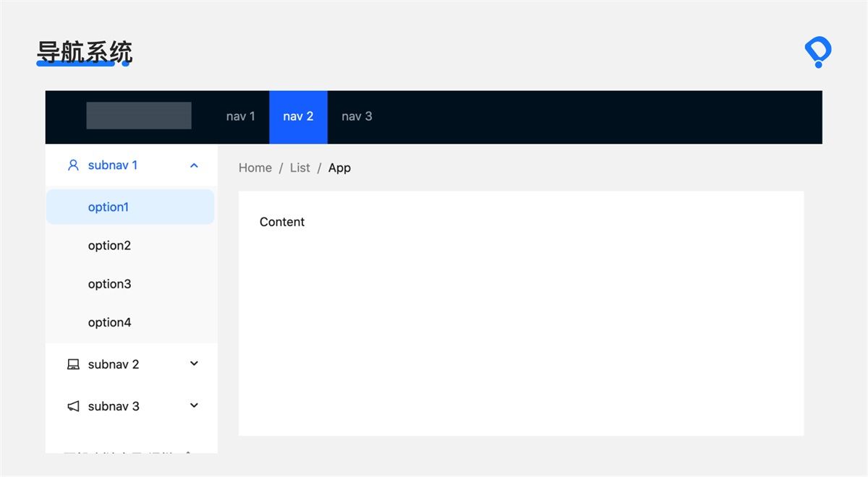
Task: Click the blue logo icon top right
Action: click(x=818, y=53)
